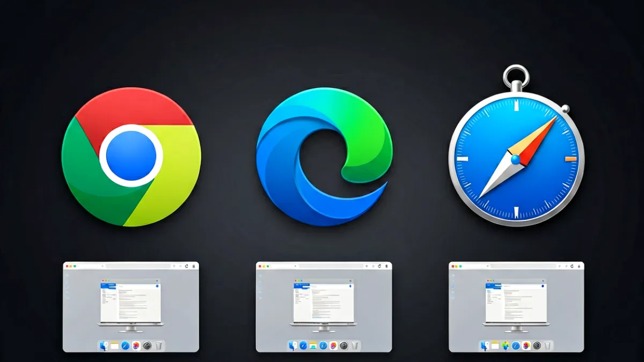Viewport: 644px width, 362px height.
Task: Click icon right of reload in window below Chrome
Action: click(194, 266)
